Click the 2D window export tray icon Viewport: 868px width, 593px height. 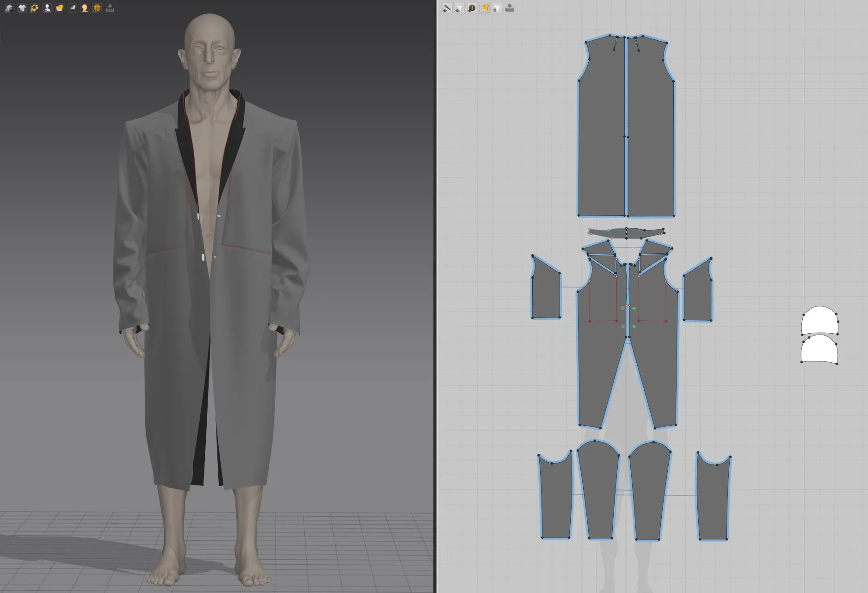tap(510, 8)
